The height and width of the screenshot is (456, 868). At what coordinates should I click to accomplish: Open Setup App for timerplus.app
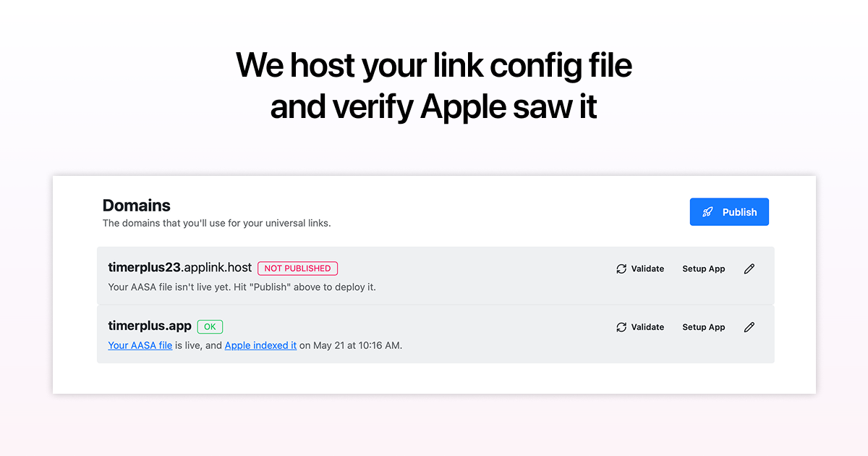tap(703, 327)
